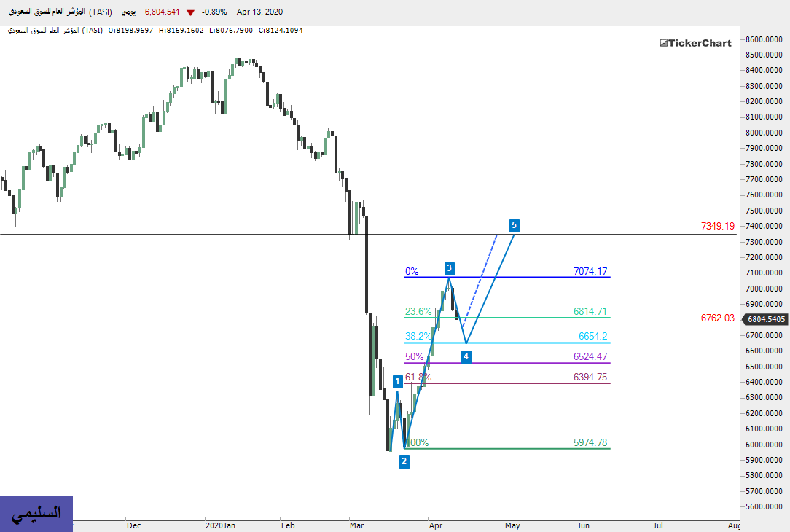
Task: Click the يومي daily interval label
Action: click(128, 12)
